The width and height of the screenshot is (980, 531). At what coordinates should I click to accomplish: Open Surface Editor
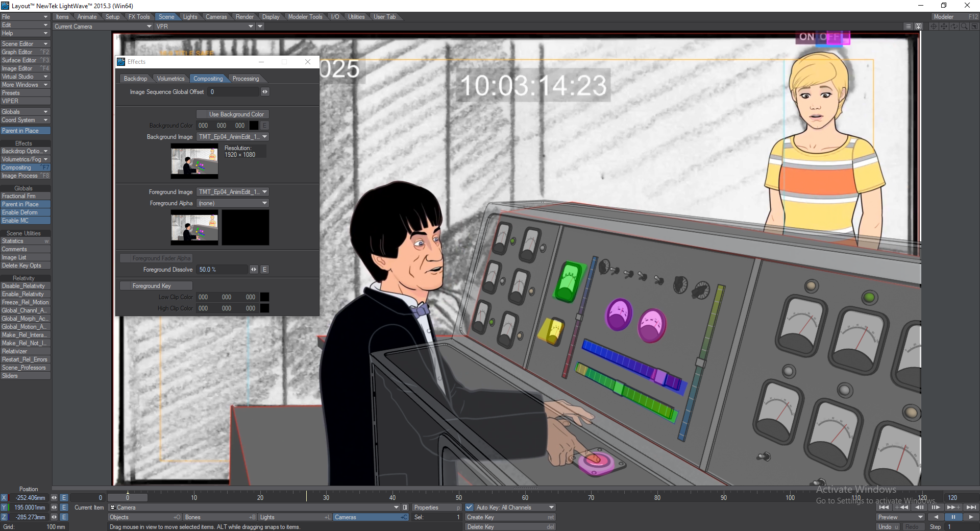tap(26, 60)
